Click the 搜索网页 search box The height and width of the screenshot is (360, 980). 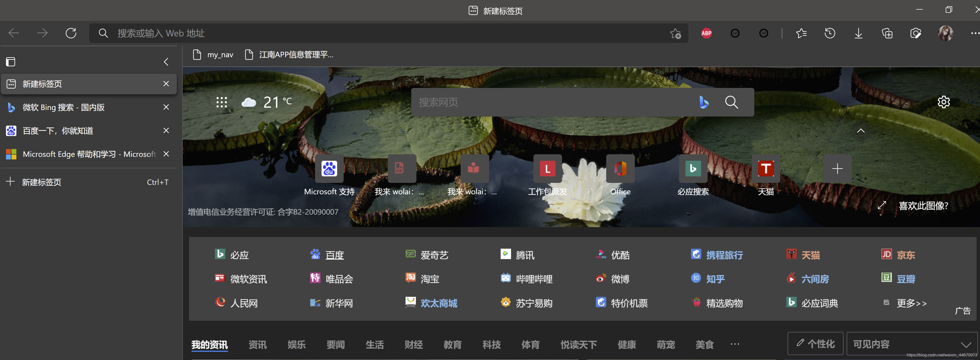click(x=552, y=102)
